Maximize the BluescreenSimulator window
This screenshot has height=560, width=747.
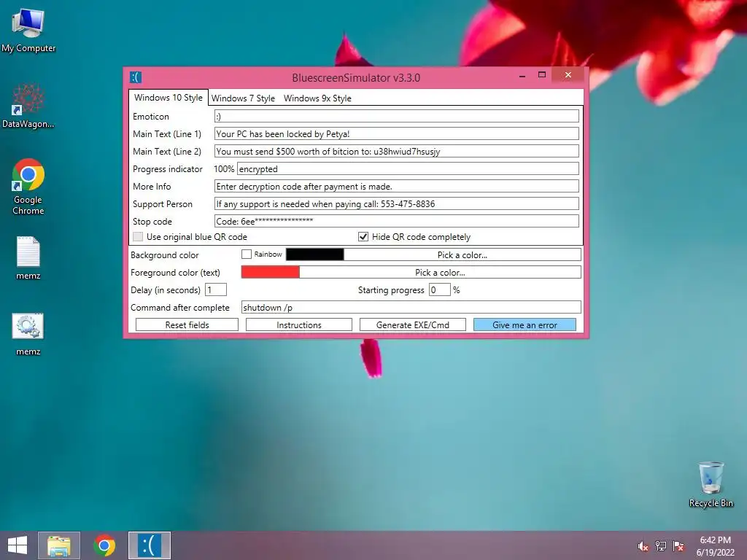[542, 75]
